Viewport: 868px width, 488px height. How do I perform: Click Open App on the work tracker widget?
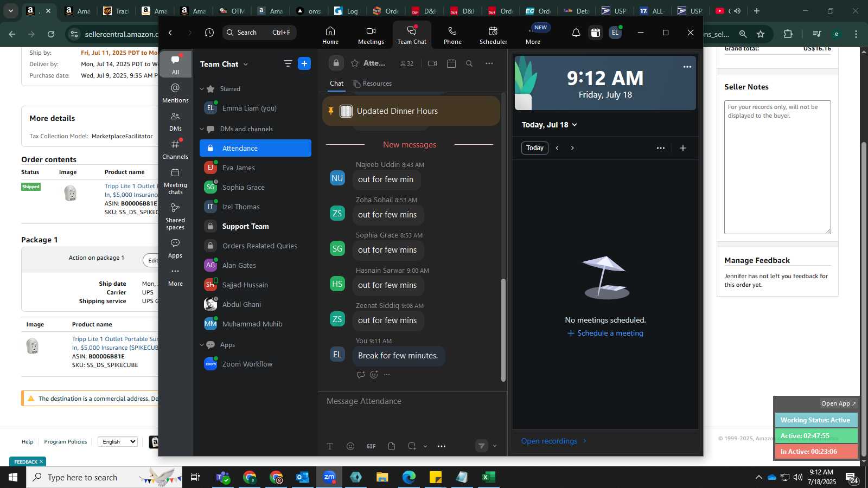pos(838,403)
